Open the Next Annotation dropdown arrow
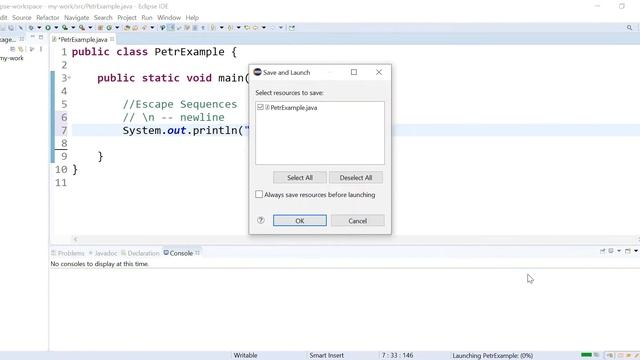 click(222, 28)
